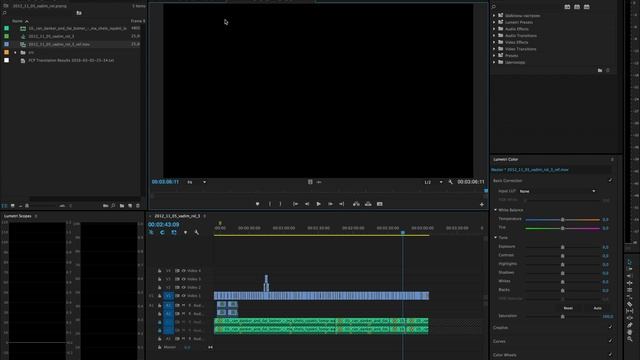Viewport: 640px width, 360px height.
Task: Collapse the White Balance section
Action: [x=496, y=210]
